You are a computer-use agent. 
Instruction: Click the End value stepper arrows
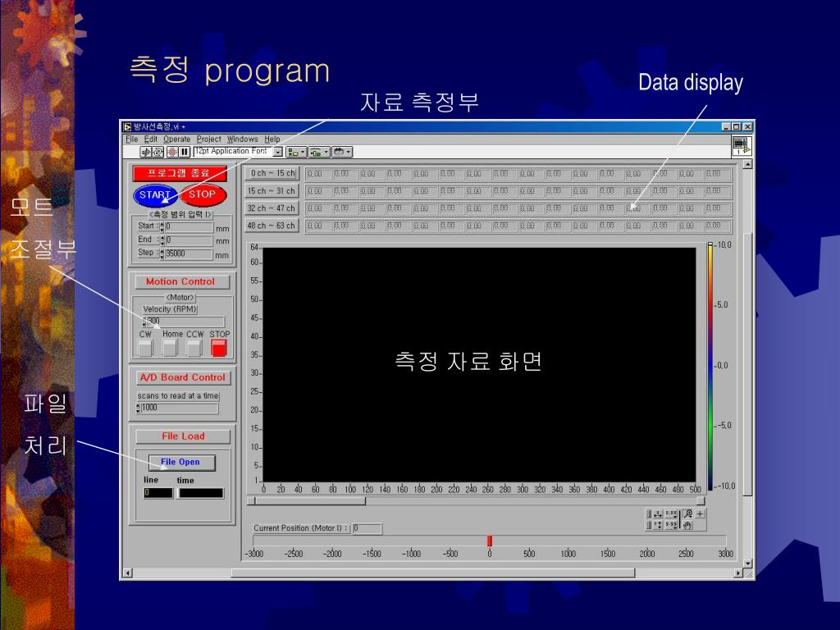(162, 240)
